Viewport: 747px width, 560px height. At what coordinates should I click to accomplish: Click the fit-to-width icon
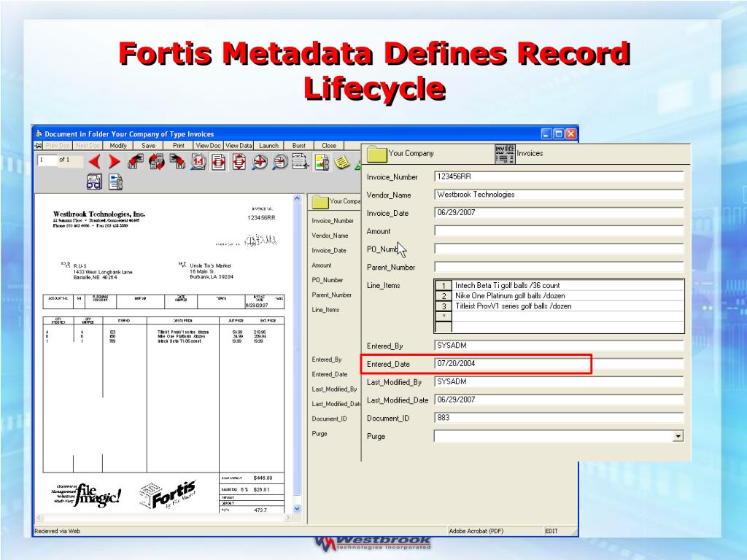219,162
